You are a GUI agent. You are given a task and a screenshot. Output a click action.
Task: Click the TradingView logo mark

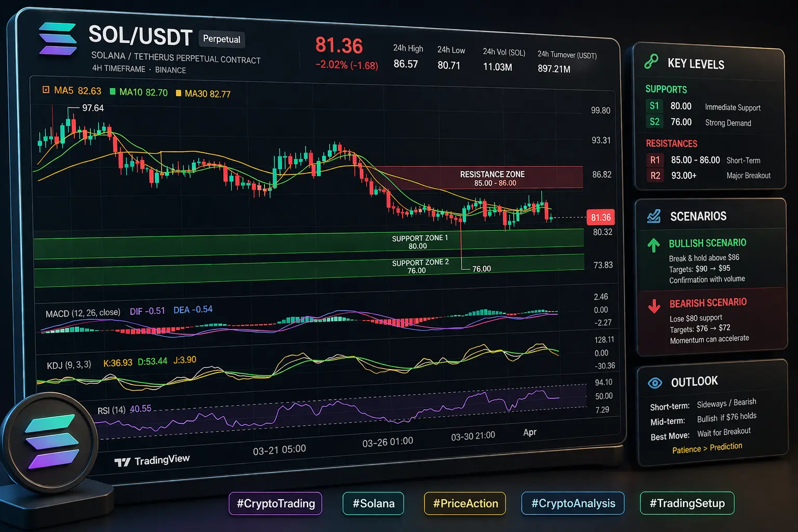click(122, 462)
